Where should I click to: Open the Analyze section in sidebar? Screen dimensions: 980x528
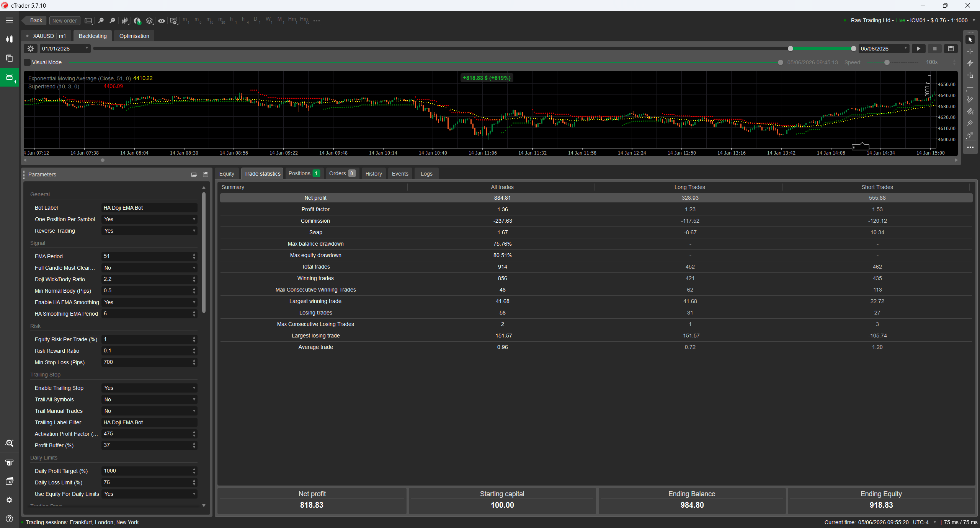[9, 443]
